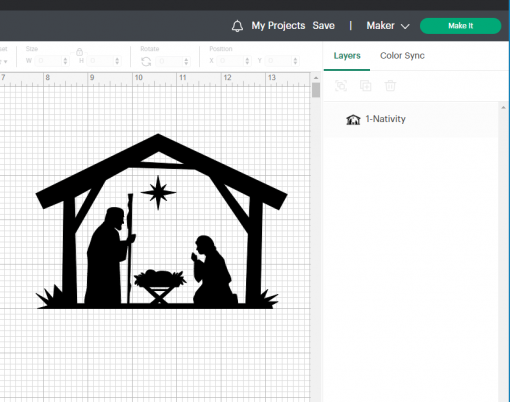Screen dimensions: 510x402
Task: Click the green Make It button
Action: pyautogui.click(x=460, y=26)
